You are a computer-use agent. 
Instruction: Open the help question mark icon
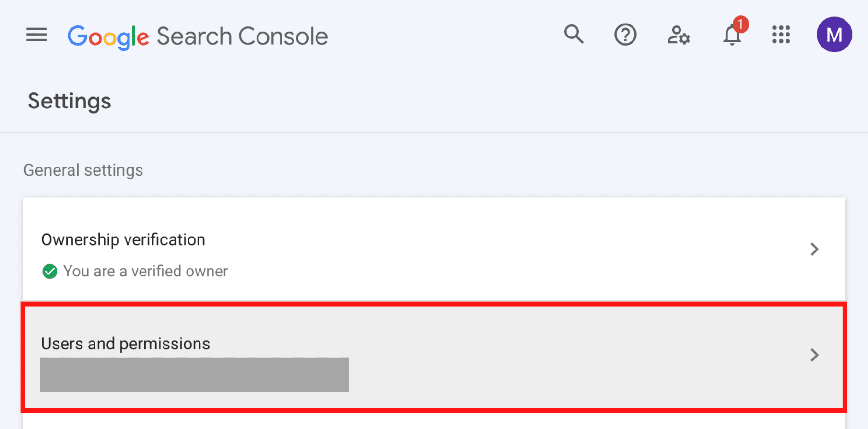coord(625,35)
